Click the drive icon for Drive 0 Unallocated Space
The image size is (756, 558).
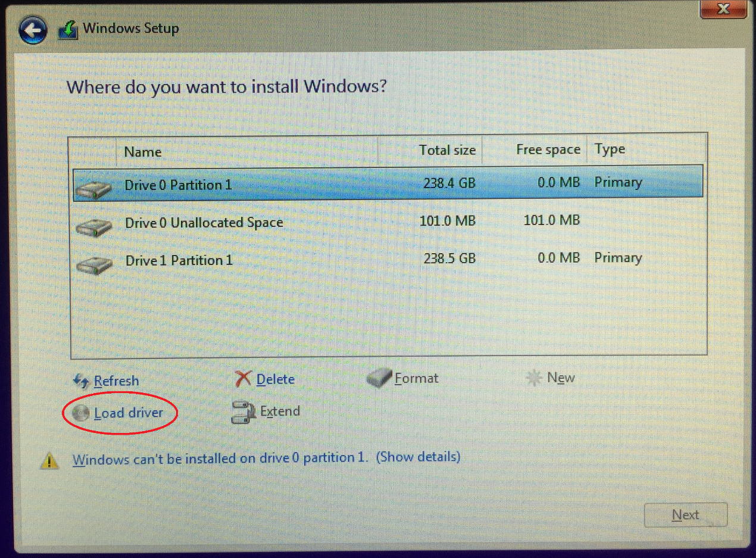(94, 226)
